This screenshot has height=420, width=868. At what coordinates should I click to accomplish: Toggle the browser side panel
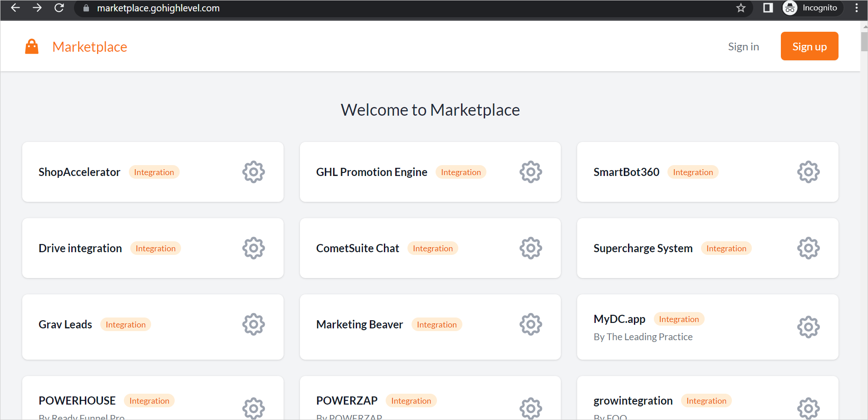coord(768,8)
